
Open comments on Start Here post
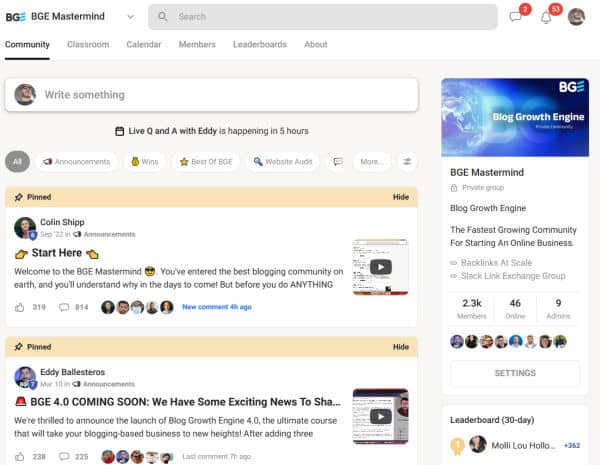coord(64,307)
